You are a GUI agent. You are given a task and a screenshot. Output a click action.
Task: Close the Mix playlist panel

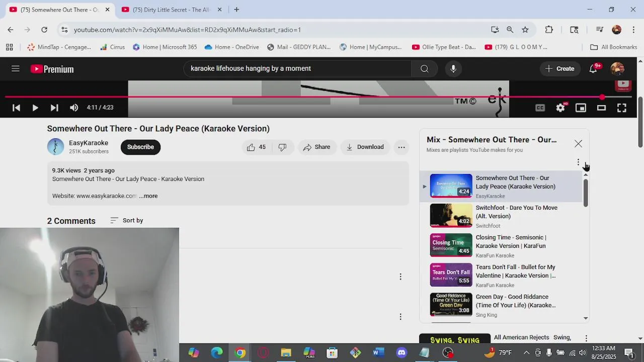click(578, 144)
